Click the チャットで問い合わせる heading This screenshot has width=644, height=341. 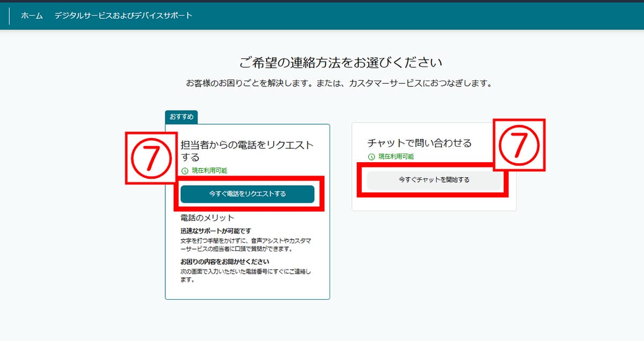(420, 143)
